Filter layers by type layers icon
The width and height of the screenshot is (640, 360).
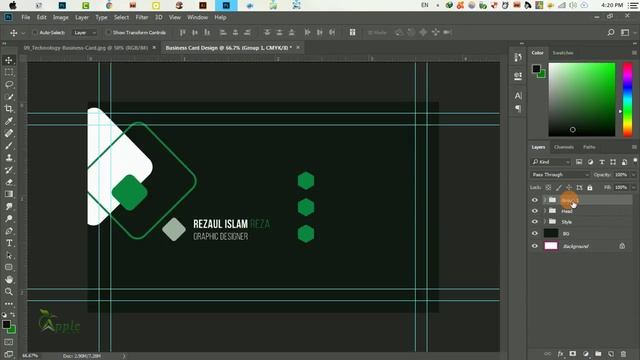(602, 162)
